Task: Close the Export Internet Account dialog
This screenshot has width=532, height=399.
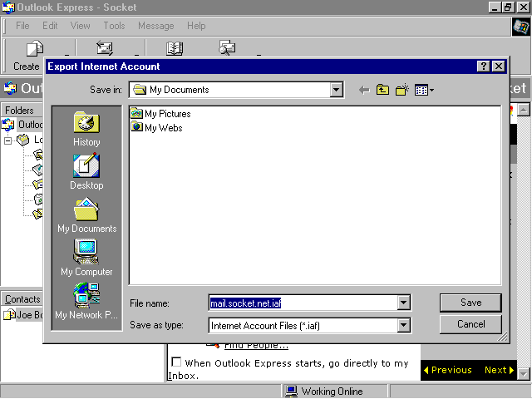Action: tap(499, 66)
